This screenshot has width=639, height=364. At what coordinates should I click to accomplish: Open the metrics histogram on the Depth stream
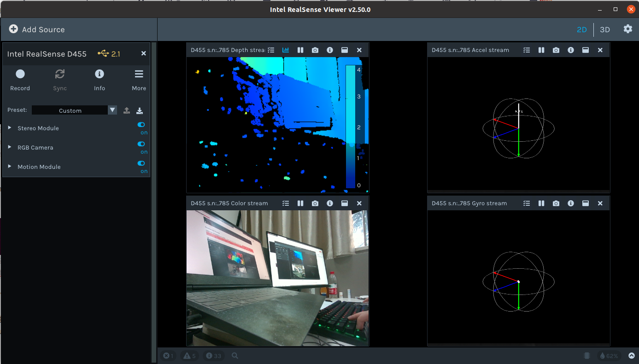[x=285, y=50]
